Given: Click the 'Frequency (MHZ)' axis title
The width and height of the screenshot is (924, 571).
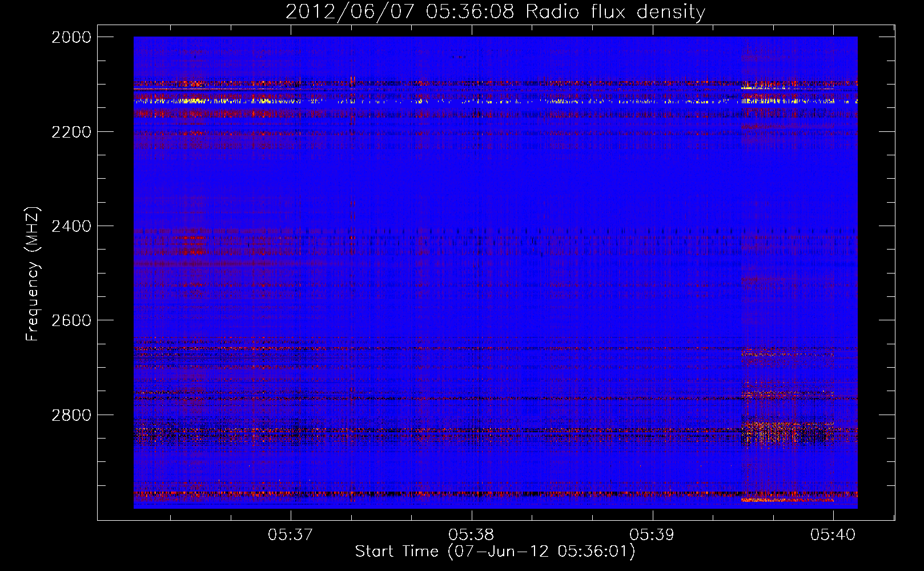Looking at the screenshot, I should pyautogui.click(x=33, y=274).
